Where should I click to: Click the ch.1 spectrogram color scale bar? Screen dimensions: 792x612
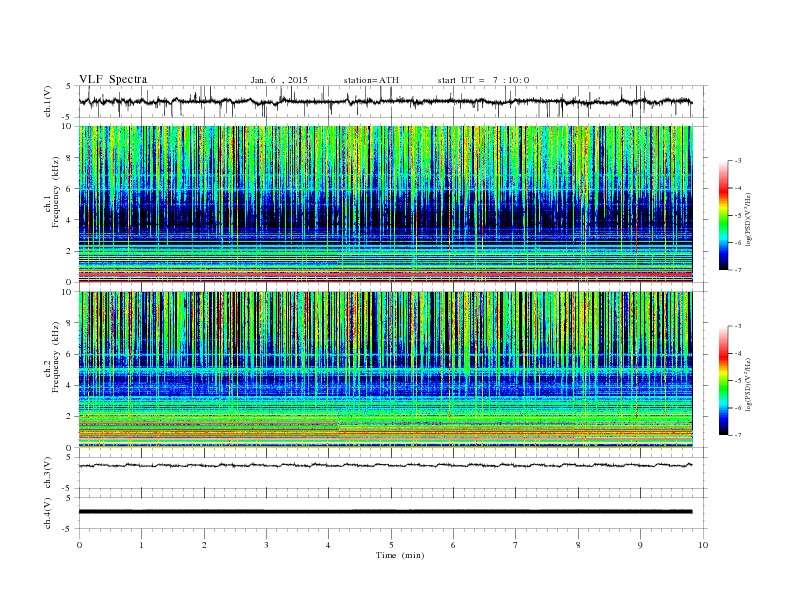(x=723, y=215)
